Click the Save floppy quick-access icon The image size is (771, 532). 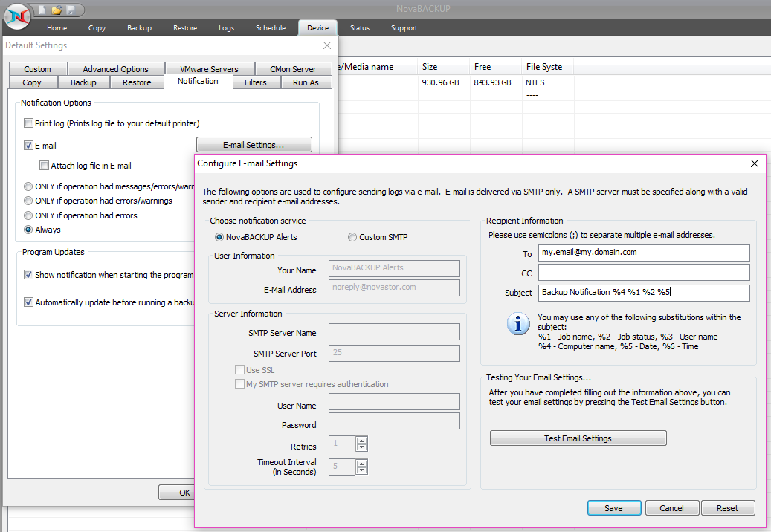point(71,10)
